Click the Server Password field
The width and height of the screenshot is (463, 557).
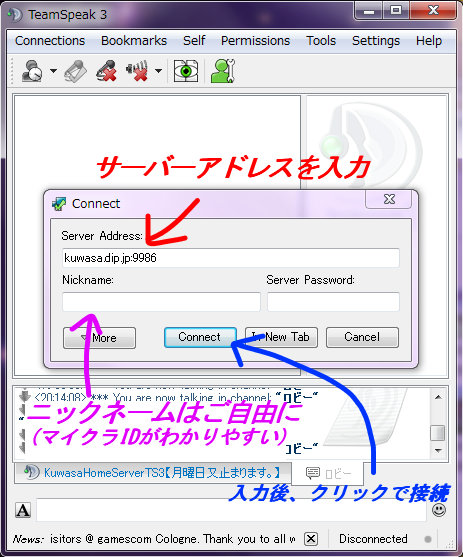pyautogui.click(x=333, y=302)
